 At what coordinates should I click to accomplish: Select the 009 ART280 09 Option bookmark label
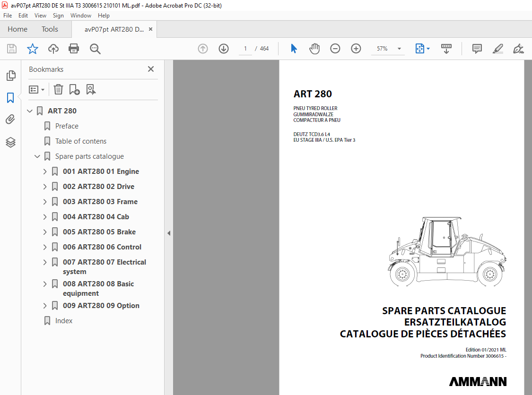pyautogui.click(x=101, y=306)
